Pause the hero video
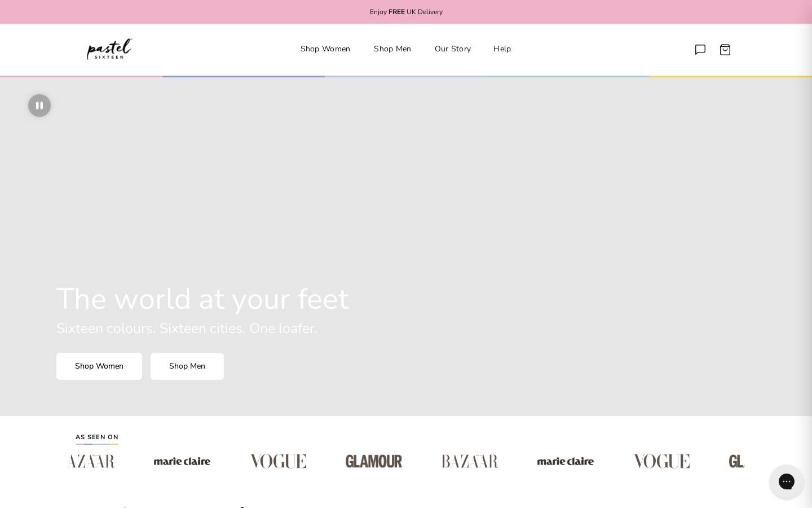 click(x=39, y=106)
